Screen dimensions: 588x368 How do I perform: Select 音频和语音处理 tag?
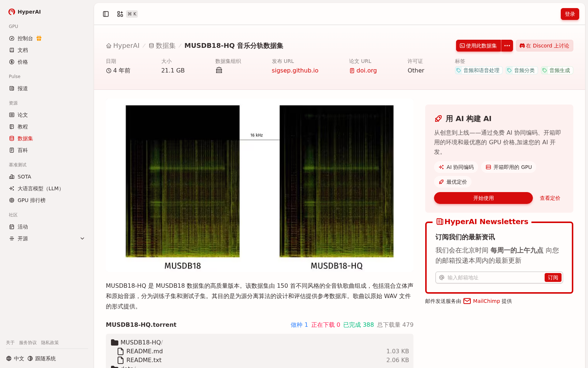pos(478,70)
